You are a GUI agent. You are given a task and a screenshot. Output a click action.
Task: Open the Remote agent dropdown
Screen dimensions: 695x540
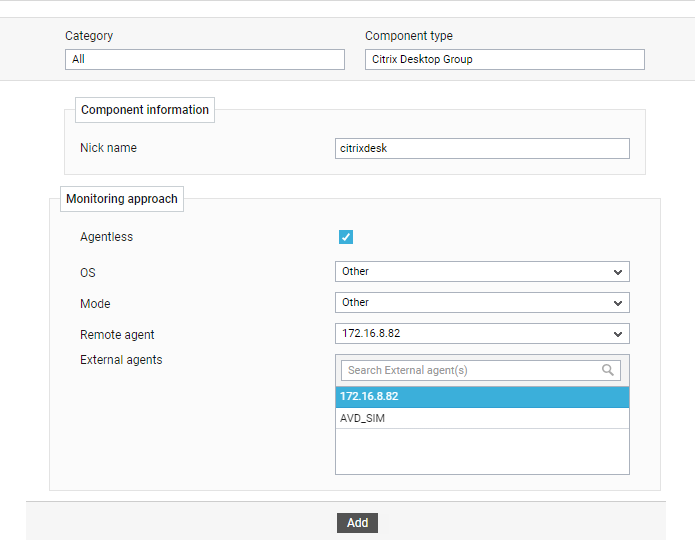point(482,333)
